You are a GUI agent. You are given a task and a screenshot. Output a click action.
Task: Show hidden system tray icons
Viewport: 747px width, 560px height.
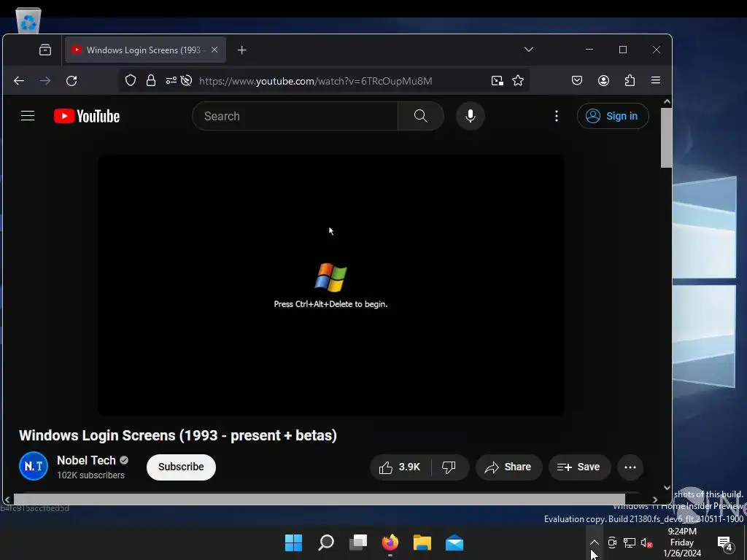click(594, 542)
